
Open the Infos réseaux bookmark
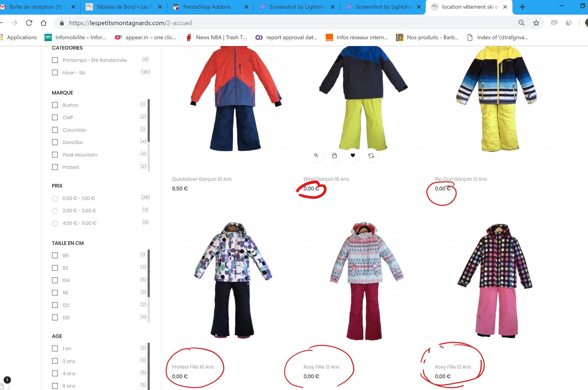[x=357, y=37]
